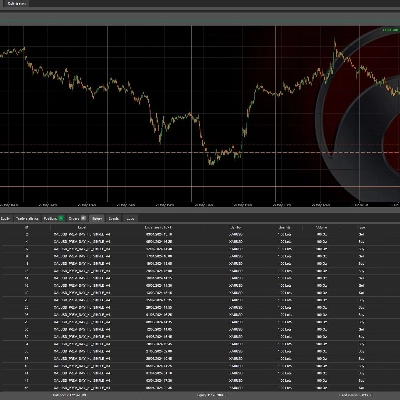Switch to the Trade statistics tab

tap(27, 219)
